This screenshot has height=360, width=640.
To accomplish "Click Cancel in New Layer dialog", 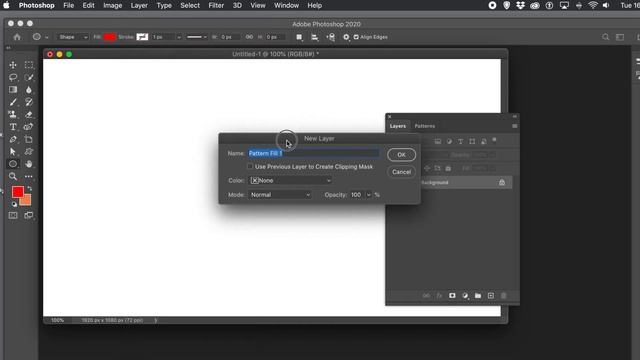I will coord(402,172).
